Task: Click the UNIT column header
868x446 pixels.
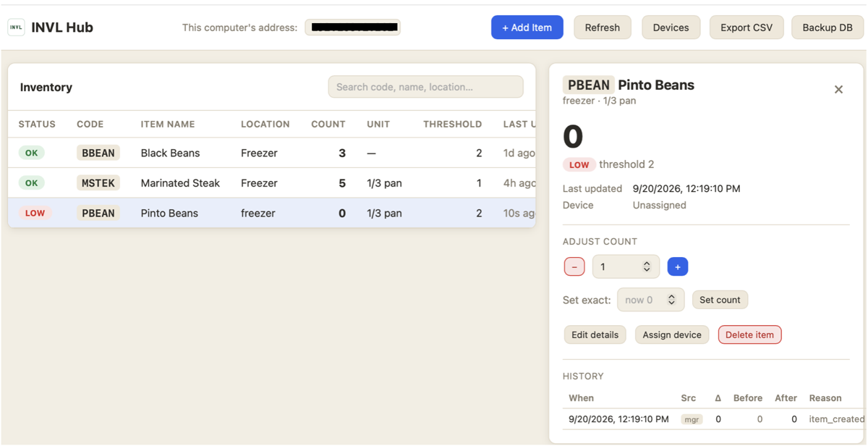Action: (x=378, y=125)
